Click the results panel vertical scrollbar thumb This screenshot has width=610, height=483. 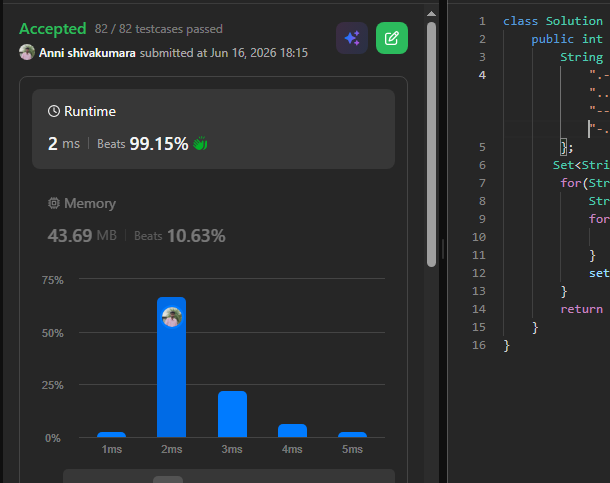(431, 144)
